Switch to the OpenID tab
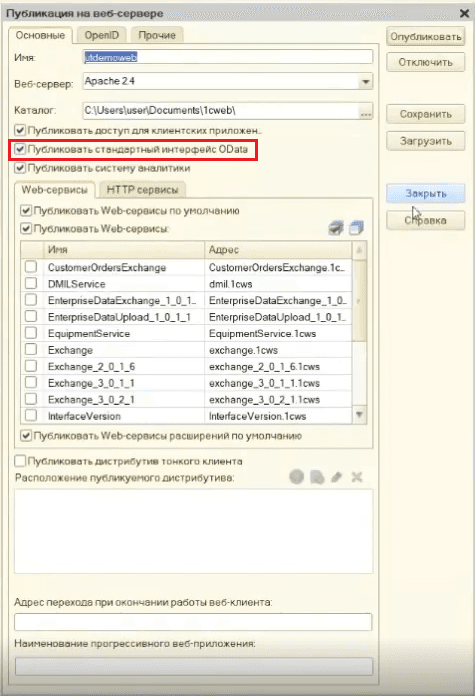Screen dimensions: 475x696 (x=102, y=35)
